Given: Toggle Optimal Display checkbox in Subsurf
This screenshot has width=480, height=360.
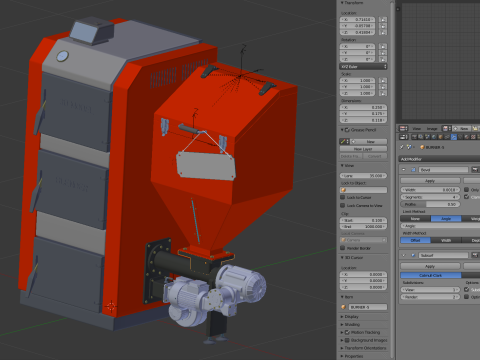Looking at the screenshot, I should point(467,297).
